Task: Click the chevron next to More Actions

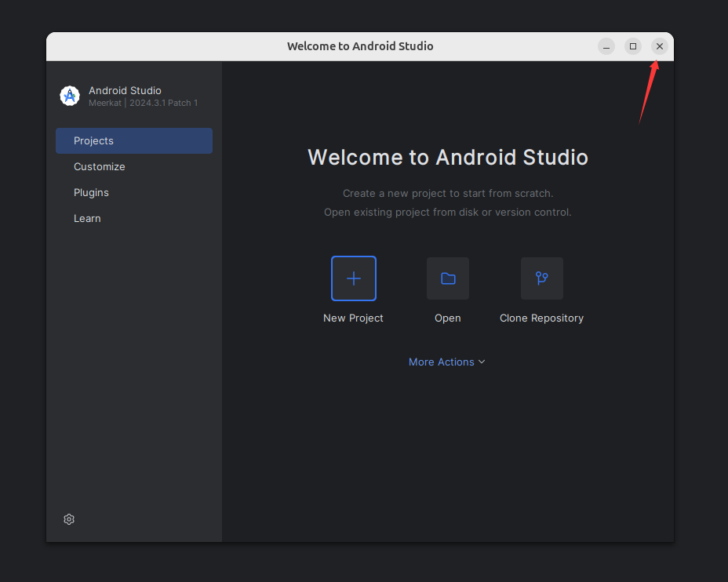Action: (482, 362)
